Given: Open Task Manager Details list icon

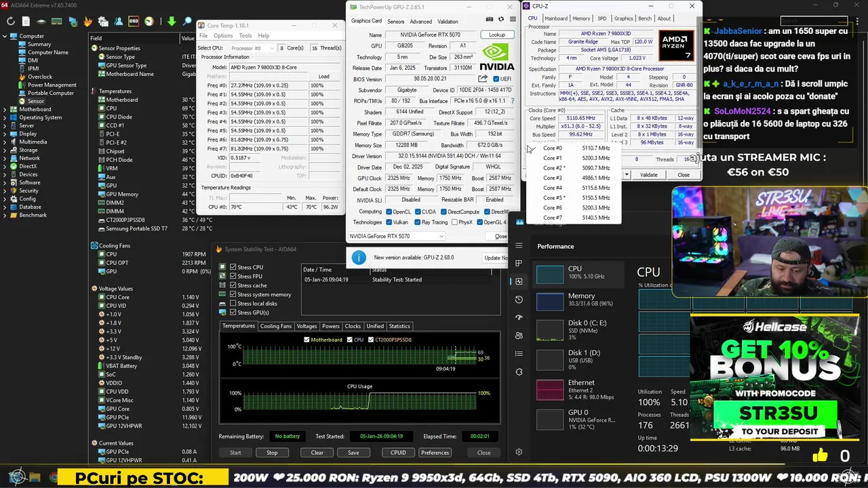Looking at the screenshot, I should [519, 353].
